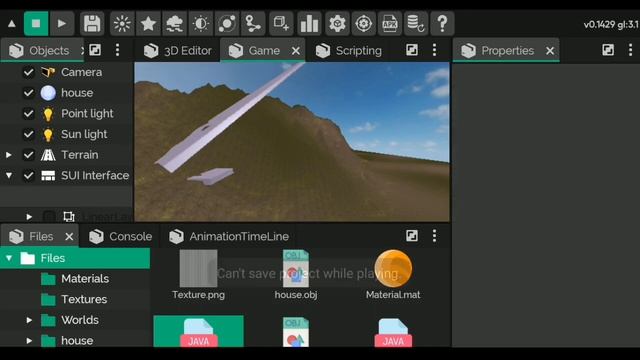This screenshot has width=640, height=360.
Task: Toggle the Camera object checkbox
Action: (x=28, y=72)
